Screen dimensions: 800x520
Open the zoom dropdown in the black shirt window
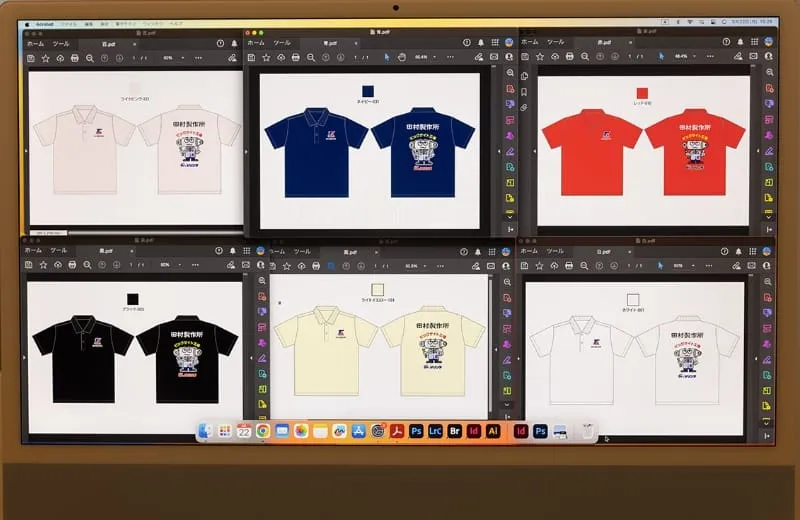[180, 265]
